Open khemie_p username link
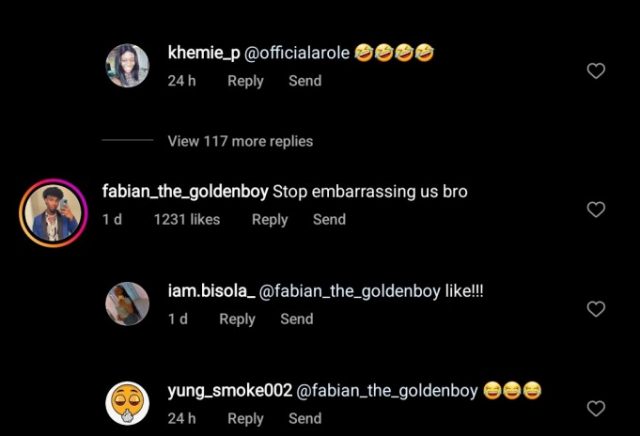 [204, 53]
